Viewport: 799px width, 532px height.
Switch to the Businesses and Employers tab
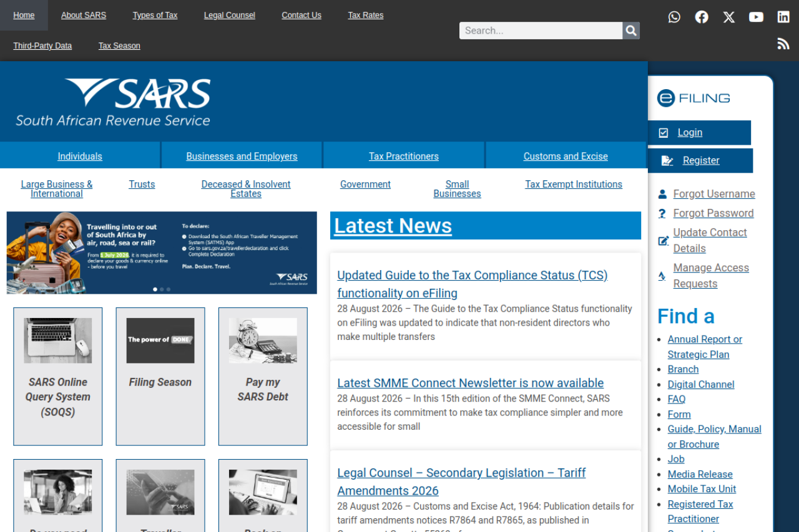point(242,156)
